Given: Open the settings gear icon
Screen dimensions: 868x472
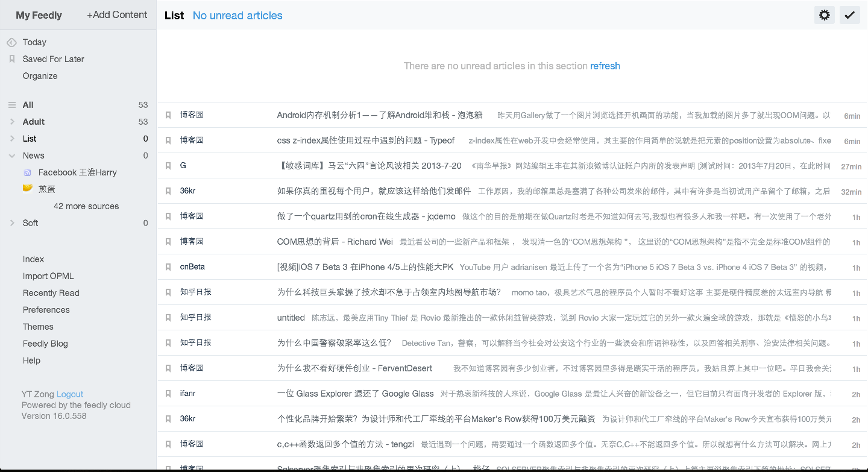Looking at the screenshot, I should 824,15.
